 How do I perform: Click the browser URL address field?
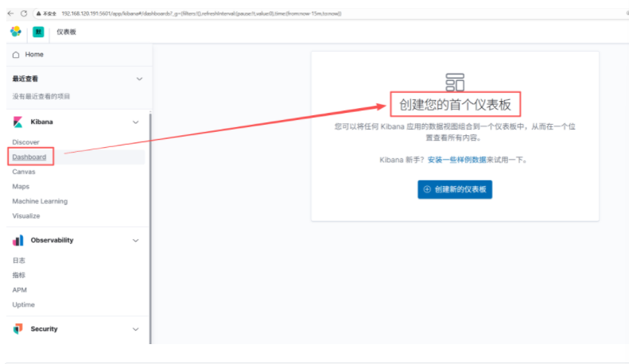(x=239, y=14)
